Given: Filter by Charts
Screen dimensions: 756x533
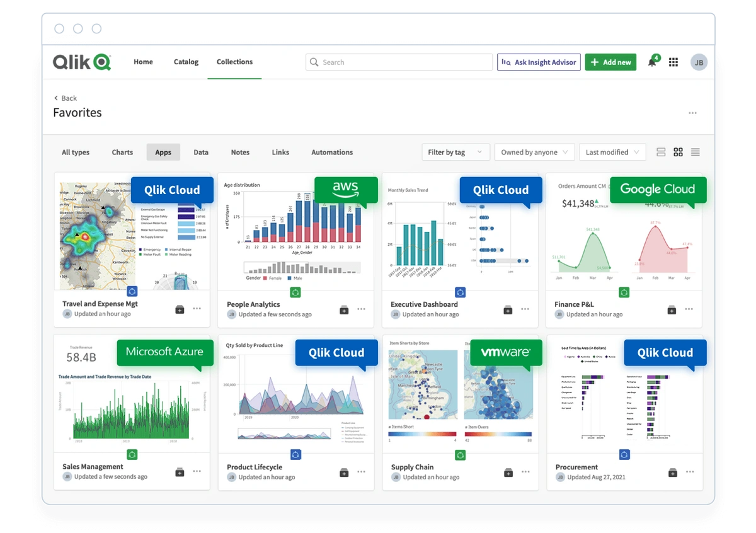Looking at the screenshot, I should click(x=122, y=152).
